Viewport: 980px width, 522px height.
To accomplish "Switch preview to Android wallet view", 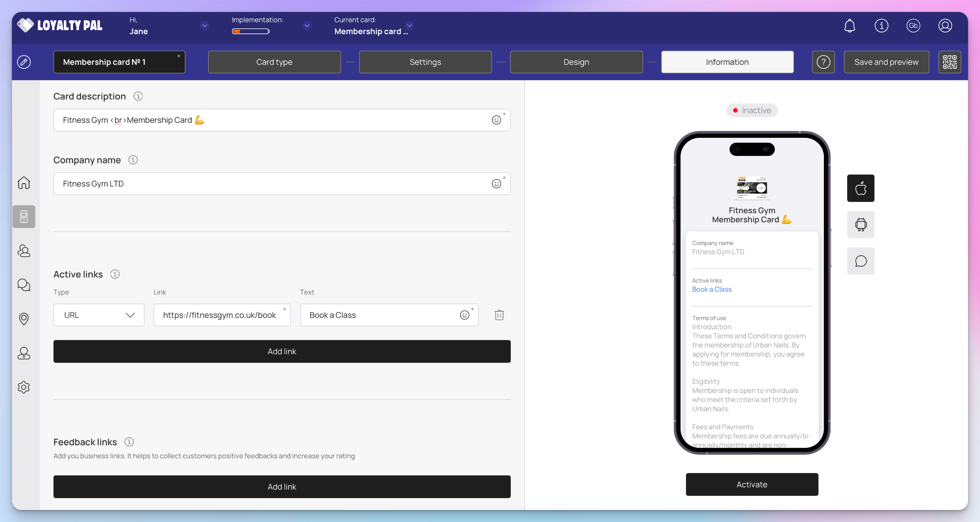I will click(x=860, y=225).
